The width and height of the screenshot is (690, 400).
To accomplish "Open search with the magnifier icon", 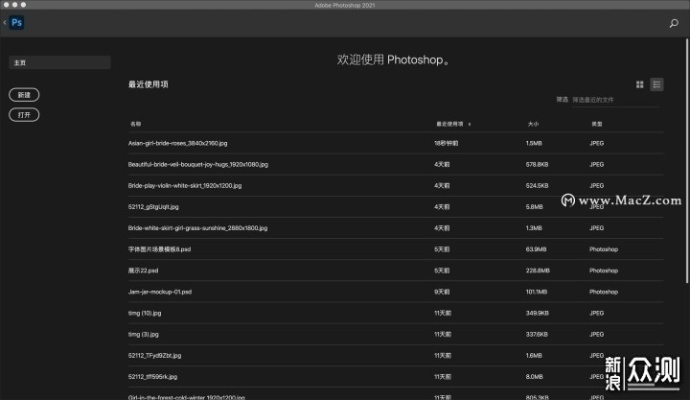I will (x=673, y=23).
